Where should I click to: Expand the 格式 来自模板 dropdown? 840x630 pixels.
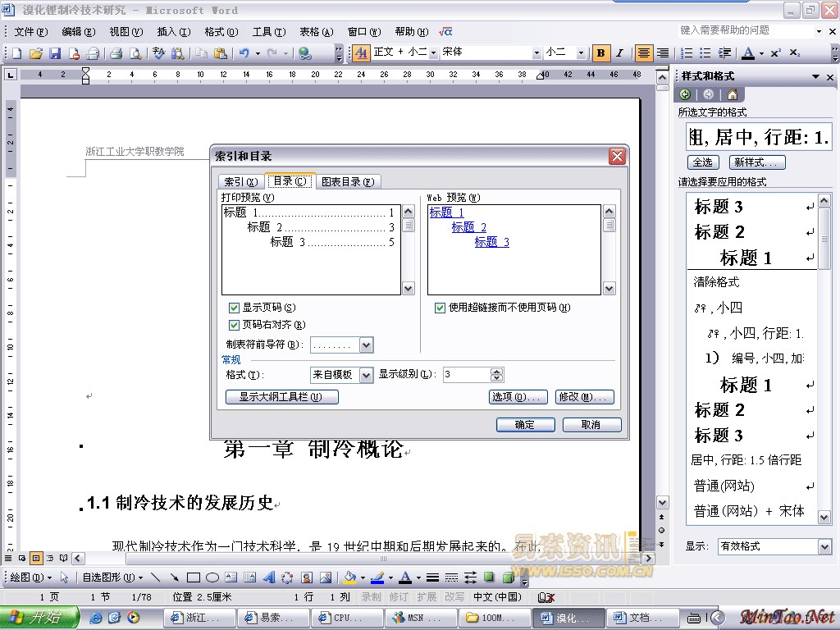[x=366, y=375]
